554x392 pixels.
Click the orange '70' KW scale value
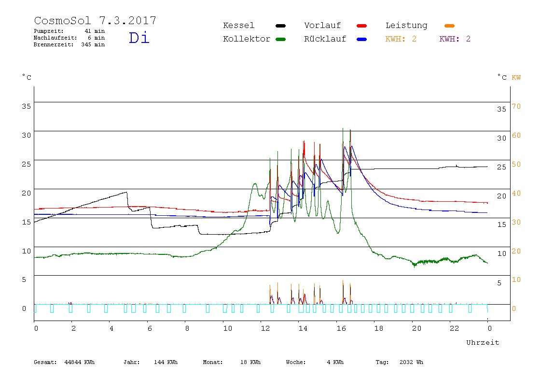tap(516, 106)
